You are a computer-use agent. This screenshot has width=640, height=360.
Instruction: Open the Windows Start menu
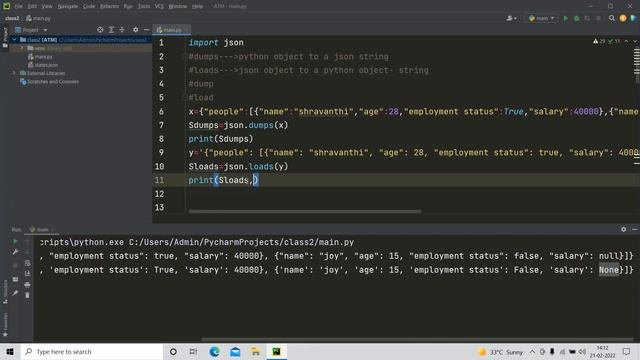[10, 351]
